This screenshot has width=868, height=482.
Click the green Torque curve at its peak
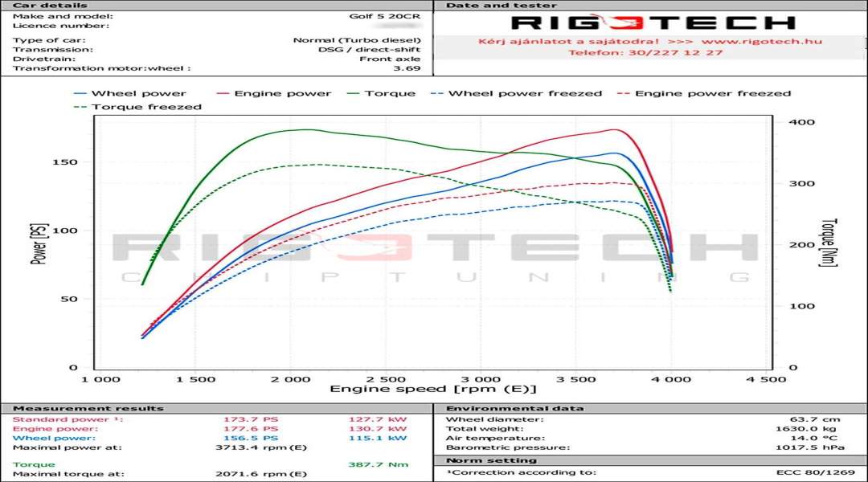click(308, 129)
